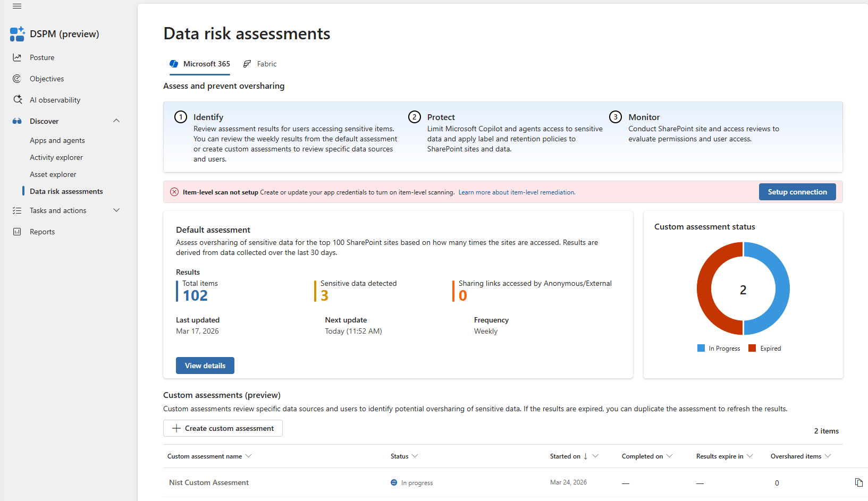This screenshot has height=501, width=868.
Task: Duplicate the Nist Custom Assesment
Action: (x=858, y=482)
